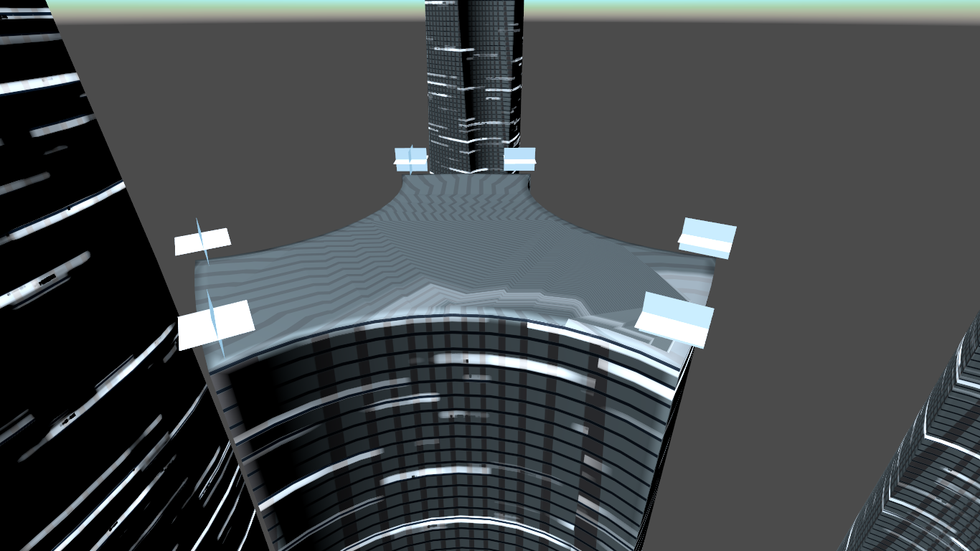This screenshot has height=551, width=980.
Task: Select the small panel left of the distant tower
Action: pos(411,160)
